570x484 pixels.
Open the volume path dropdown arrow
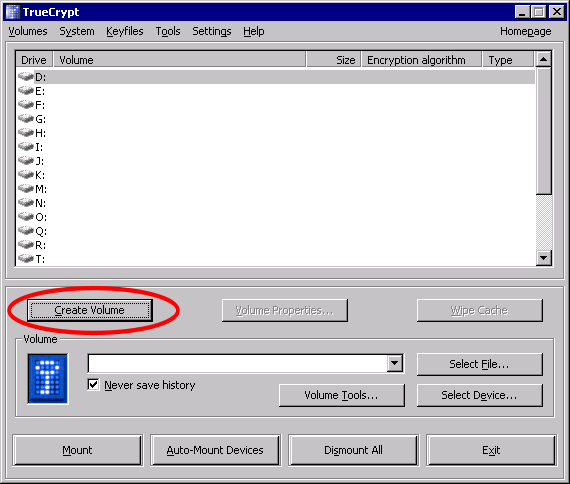394,363
